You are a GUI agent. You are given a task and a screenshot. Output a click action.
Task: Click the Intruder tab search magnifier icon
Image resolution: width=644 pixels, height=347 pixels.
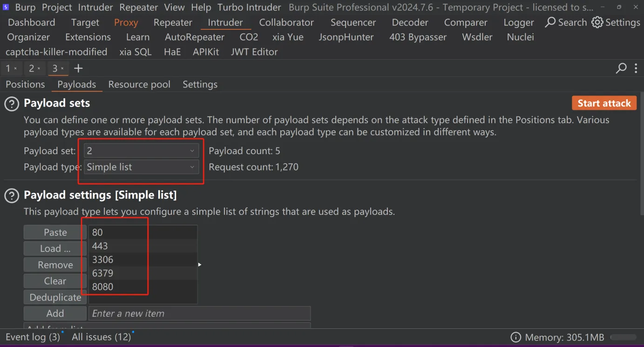click(621, 68)
